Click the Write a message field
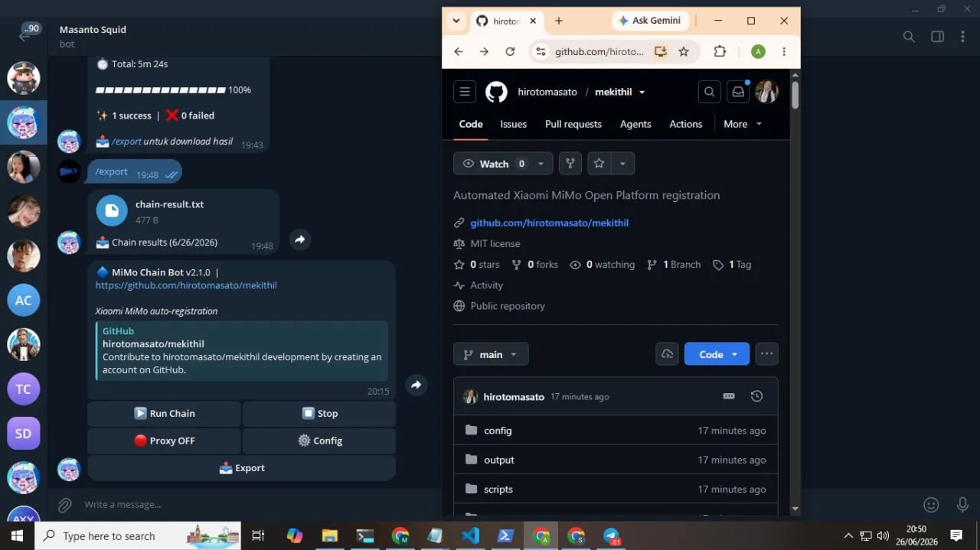980x550 pixels. click(490, 505)
